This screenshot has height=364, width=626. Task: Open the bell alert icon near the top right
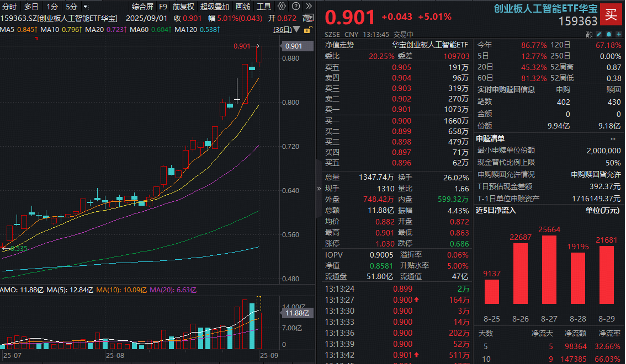(608, 34)
